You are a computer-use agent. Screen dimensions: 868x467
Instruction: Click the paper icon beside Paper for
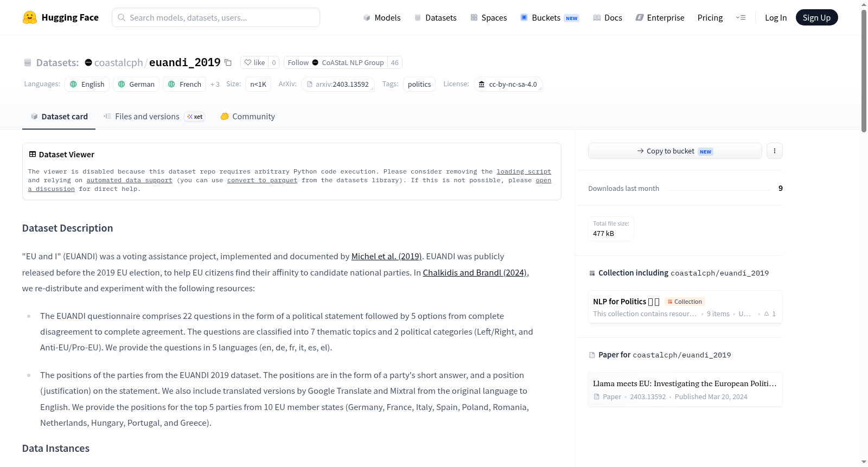[x=592, y=355]
